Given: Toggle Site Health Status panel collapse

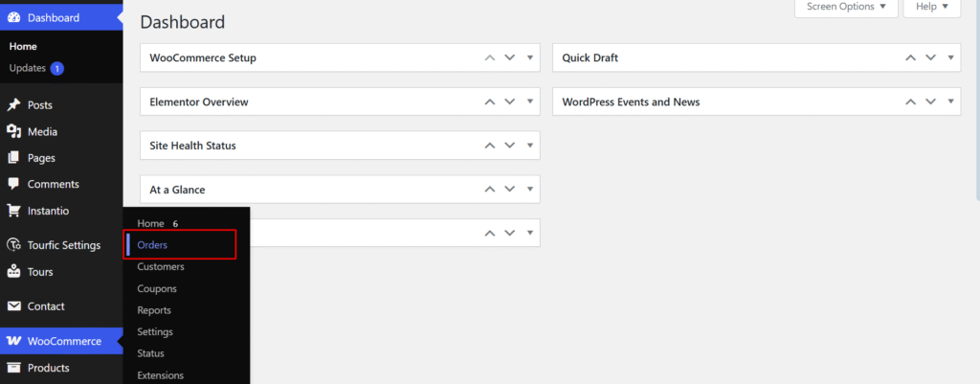Looking at the screenshot, I should (x=530, y=146).
